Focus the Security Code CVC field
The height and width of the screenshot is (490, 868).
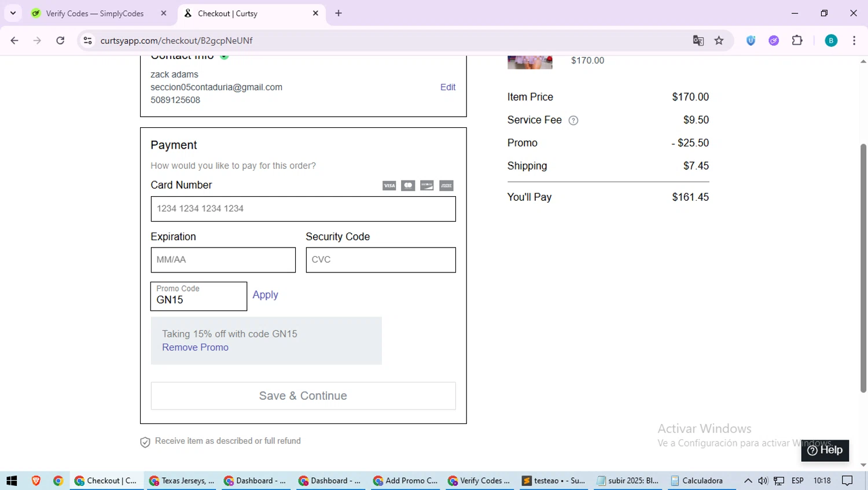pyautogui.click(x=381, y=260)
